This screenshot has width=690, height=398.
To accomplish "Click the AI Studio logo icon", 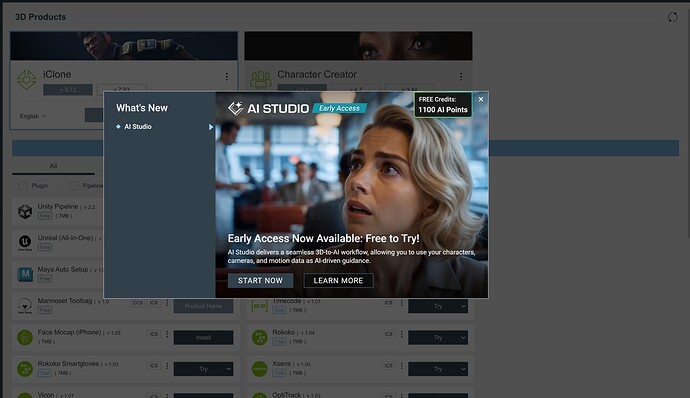I will click(x=235, y=108).
